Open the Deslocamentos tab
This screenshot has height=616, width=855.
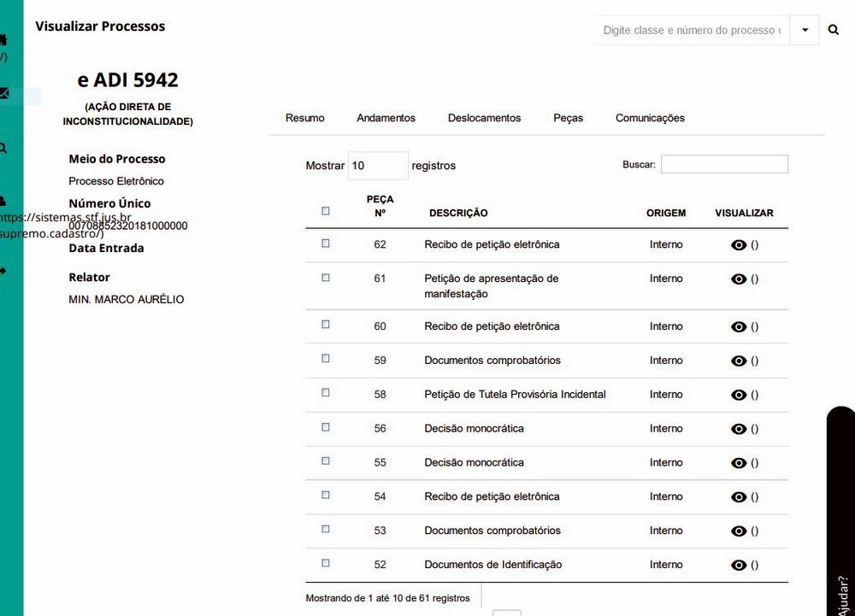coord(484,118)
